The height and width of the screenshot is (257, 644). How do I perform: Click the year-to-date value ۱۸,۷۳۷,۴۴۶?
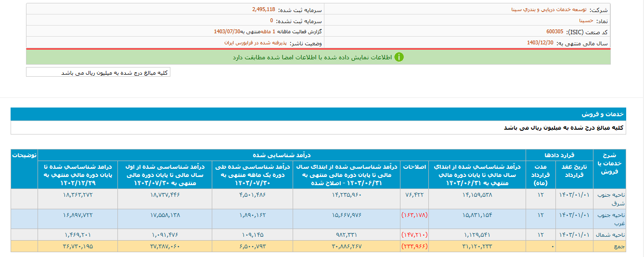[165, 195]
